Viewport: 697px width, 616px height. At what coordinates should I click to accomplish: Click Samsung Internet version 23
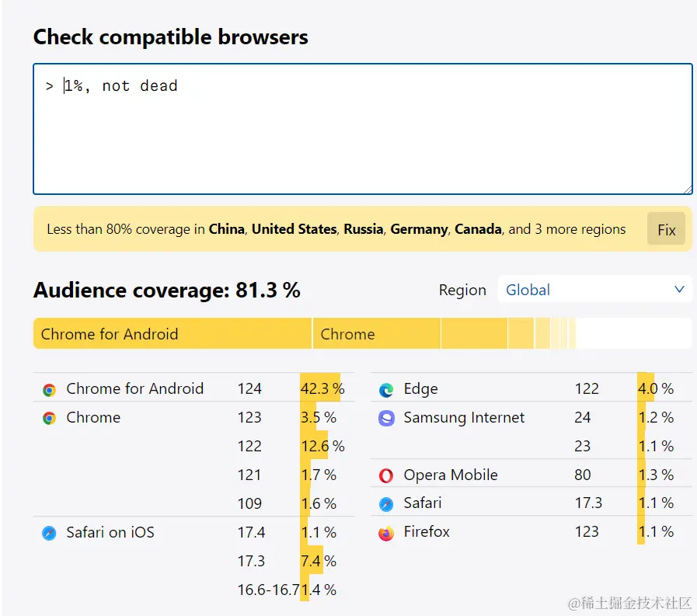582,446
